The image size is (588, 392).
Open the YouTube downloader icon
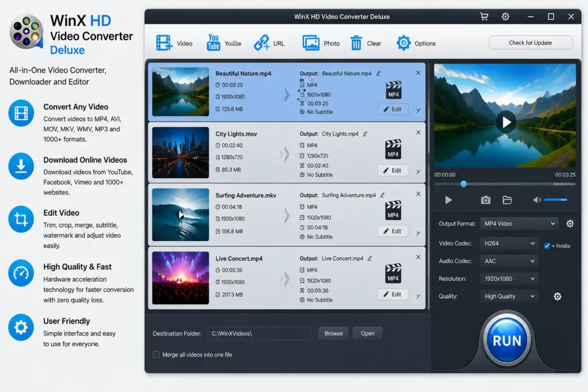click(x=213, y=42)
